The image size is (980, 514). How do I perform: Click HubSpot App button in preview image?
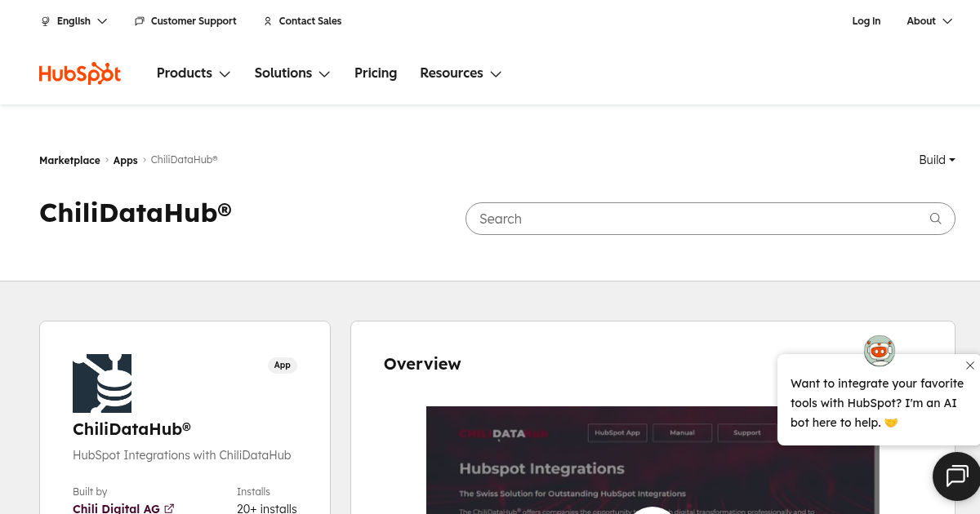tap(617, 433)
